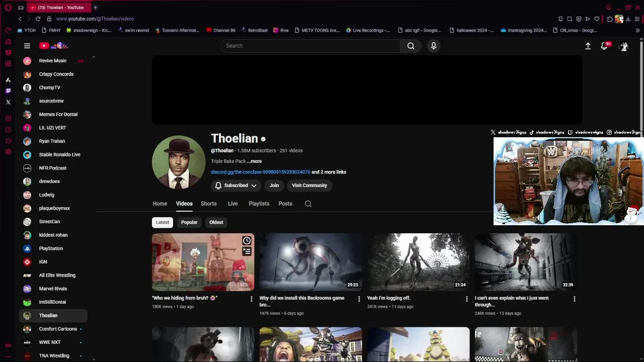
Task: Click the YouTube search input field
Action: point(310,46)
